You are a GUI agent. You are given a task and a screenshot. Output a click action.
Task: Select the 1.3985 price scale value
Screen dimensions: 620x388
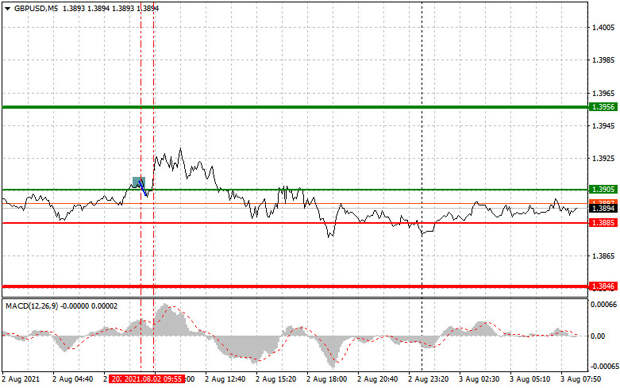tap(603, 61)
